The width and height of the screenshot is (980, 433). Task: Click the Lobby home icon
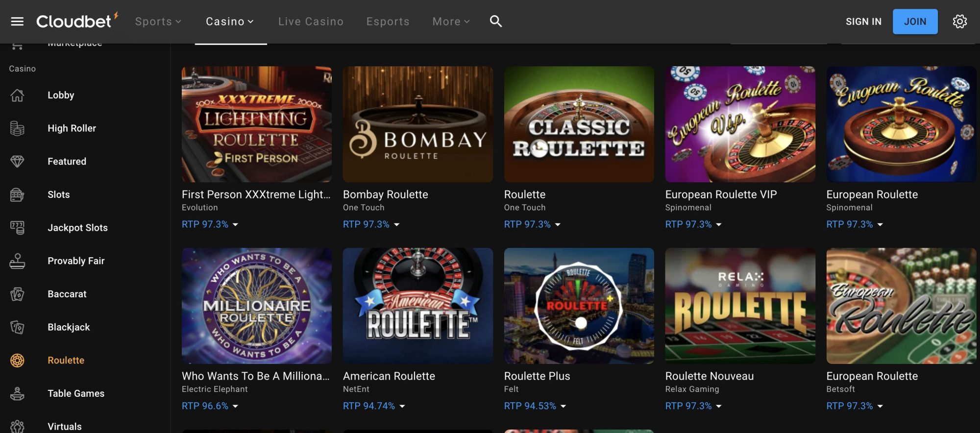point(17,95)
